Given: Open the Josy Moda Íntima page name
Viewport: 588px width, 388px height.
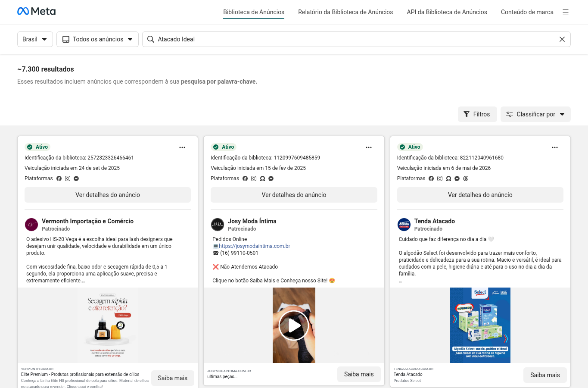Looking at the screenshot, I should click(252, 221).
